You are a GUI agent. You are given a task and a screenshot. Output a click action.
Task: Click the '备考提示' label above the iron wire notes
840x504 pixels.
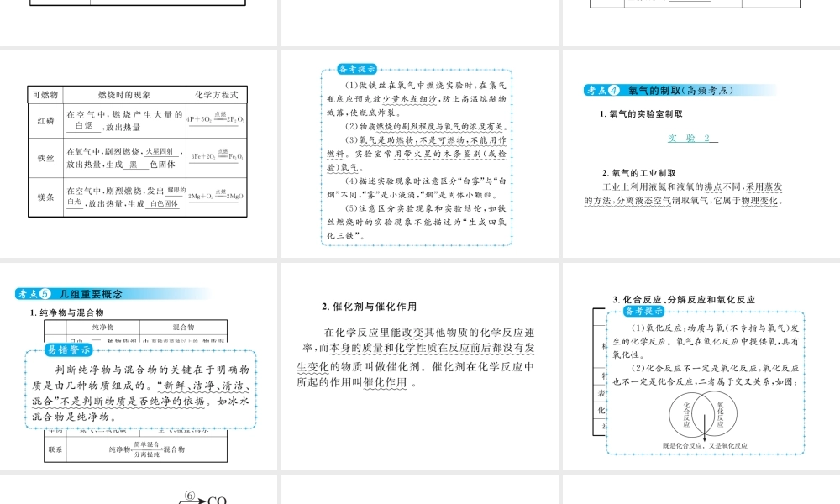pyautogui.click(x=357, y=69)
